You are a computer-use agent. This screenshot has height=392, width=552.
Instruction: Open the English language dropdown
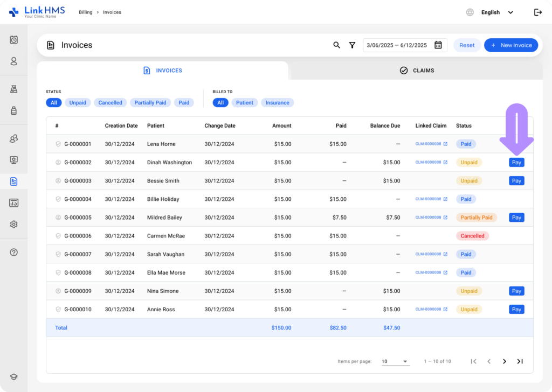(x=497, y=12)
